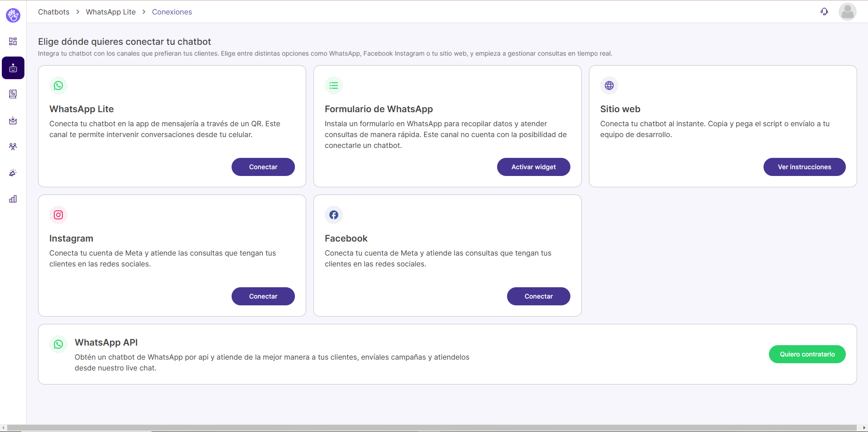Screen dimensions: 868x432
Task: Click the Sitio web card title
Action: tap(620, 109)
